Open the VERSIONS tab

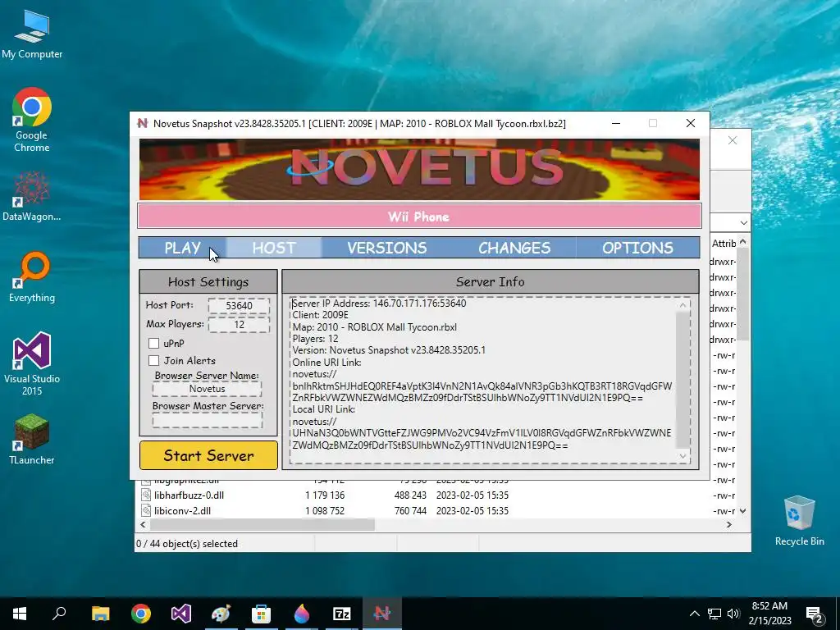(x=387, y=248)
